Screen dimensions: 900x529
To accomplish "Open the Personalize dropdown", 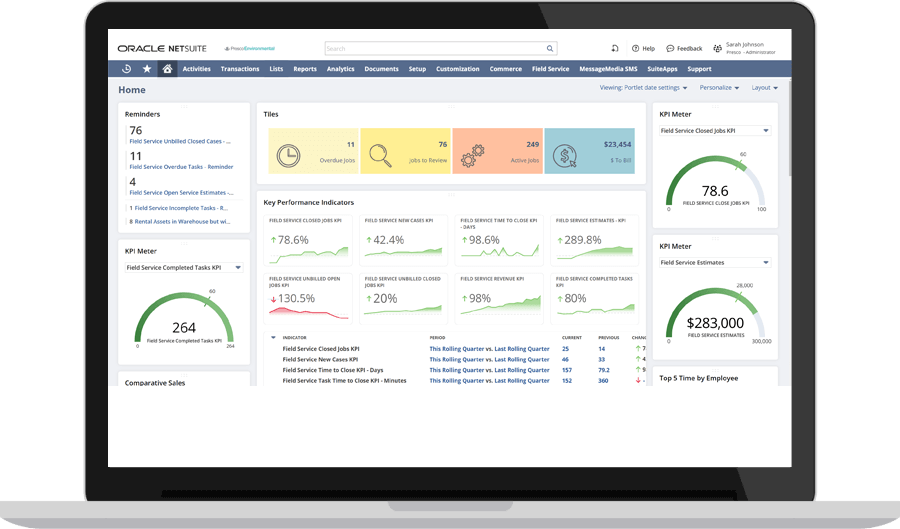I will [719, 88].
